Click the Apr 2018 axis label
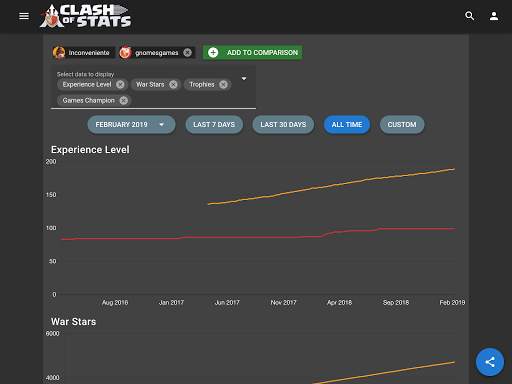The image size is (512, 384). pyautogui.click(x=339, y=303)
